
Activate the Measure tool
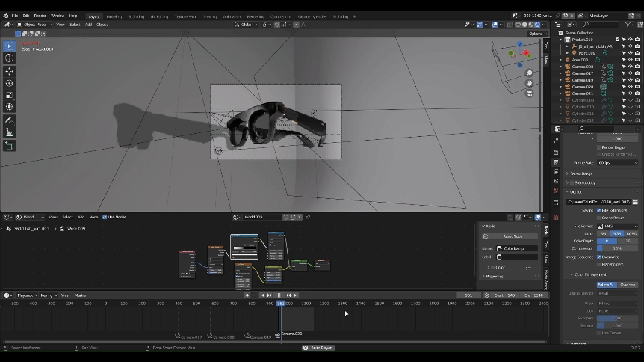(x=9, y=132)
